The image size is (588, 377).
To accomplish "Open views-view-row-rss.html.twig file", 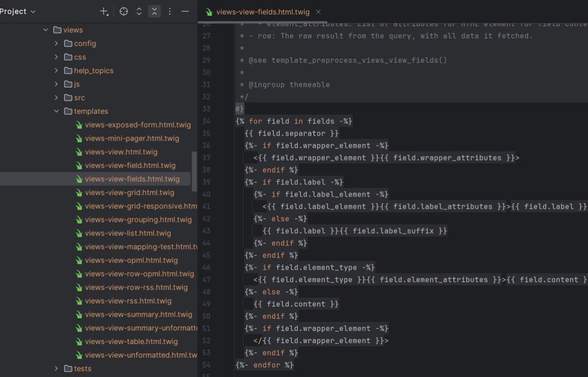I will point(136,287).
